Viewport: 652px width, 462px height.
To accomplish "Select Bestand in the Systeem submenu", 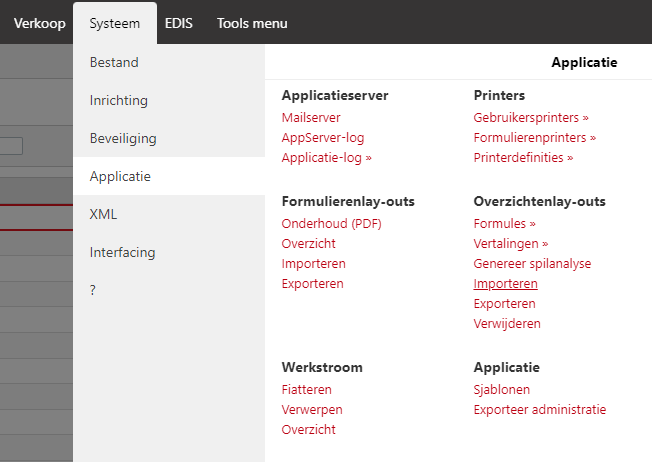I will click(x=114, y=62).
